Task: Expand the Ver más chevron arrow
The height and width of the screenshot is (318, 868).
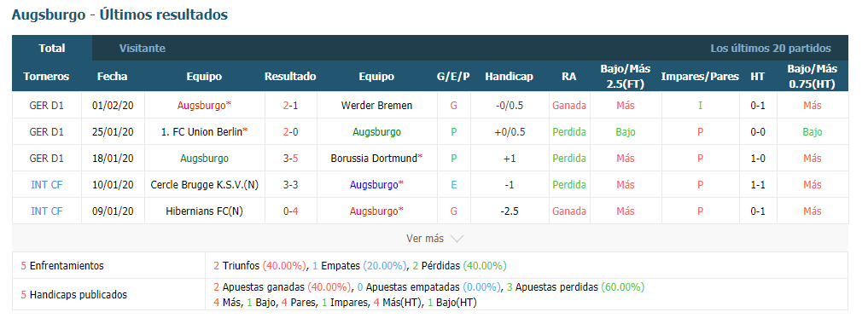Action: [x=457, y=239]
